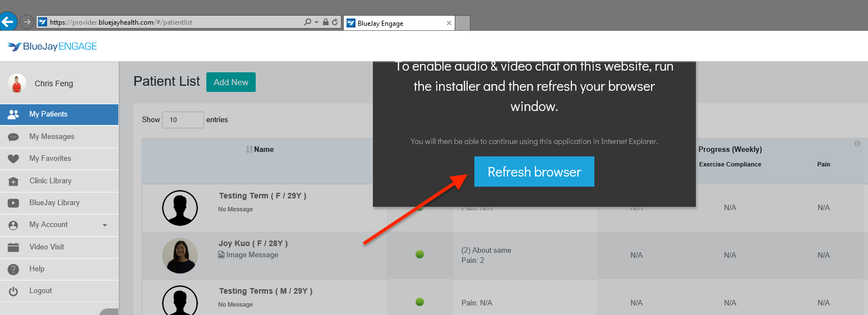Click the refresh icon in address bar
The height and width of the screenshot is (315, 868).
(335, 22)
